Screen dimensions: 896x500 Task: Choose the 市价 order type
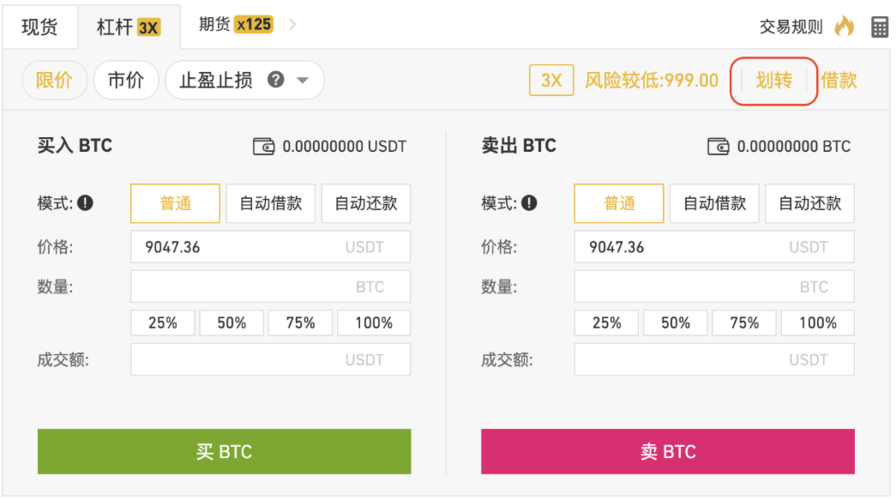tap(126, 80)
